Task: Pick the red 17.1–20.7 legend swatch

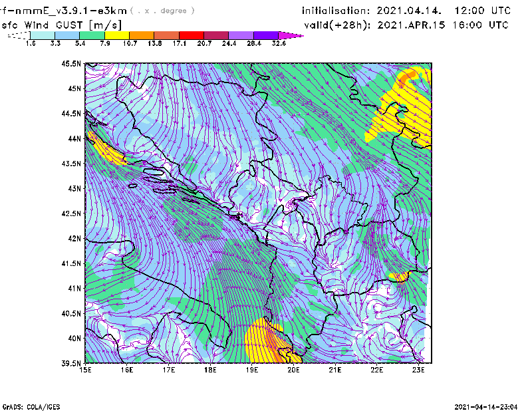Action: (x=192, y=35)
